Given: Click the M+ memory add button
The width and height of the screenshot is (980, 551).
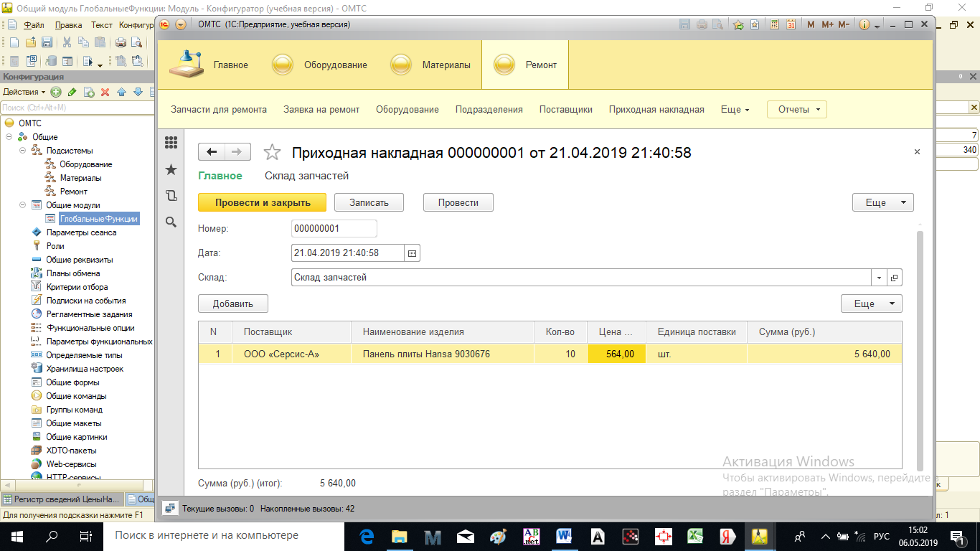Looking at the screenshot, I should pos(827,24).
